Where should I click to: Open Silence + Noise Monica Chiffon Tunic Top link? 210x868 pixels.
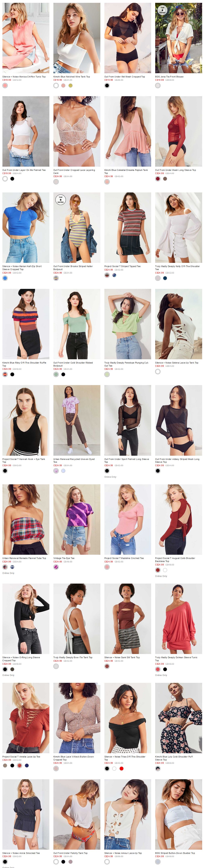tap(24, 77)
